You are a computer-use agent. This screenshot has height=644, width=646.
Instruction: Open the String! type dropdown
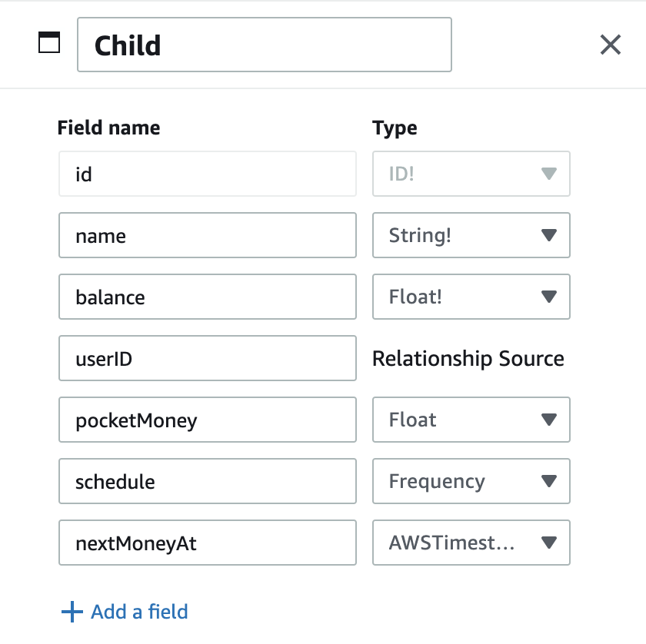[x=471, y=235]
